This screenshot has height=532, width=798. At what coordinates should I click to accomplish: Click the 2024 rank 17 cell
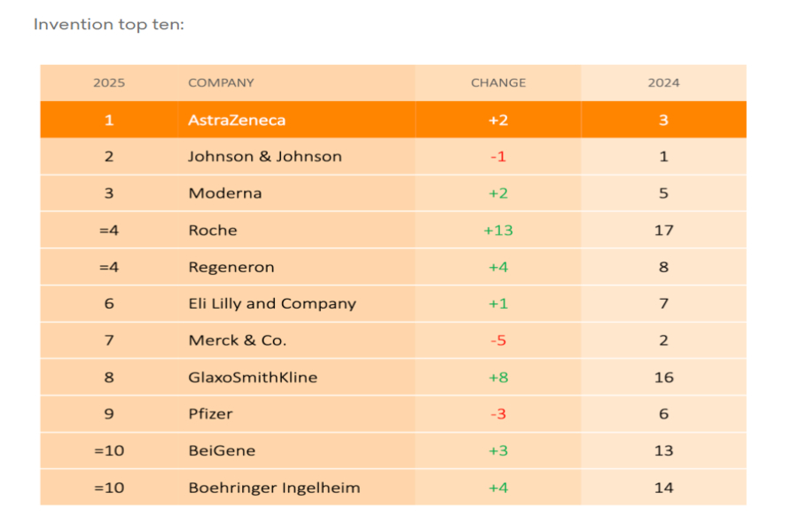(x=663, y=231)
